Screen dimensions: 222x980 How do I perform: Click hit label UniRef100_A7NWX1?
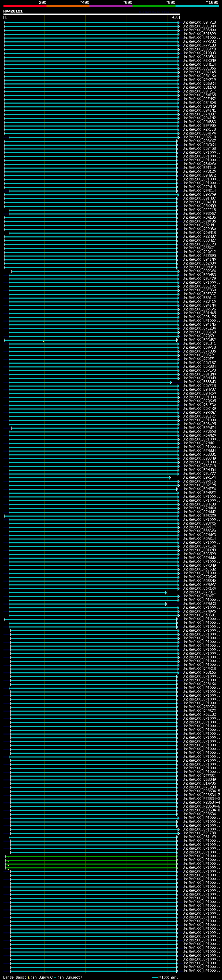(x=199, y=443)
